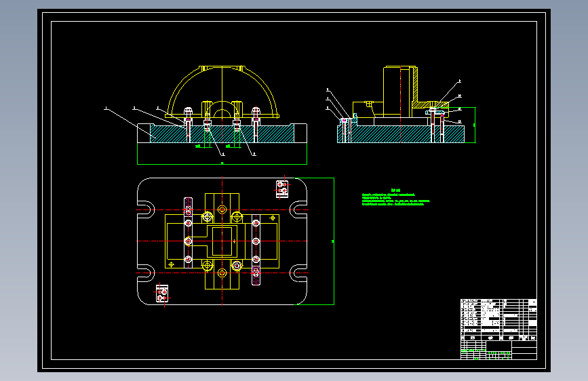588x381 pixels.
Task: Click the right white clamp bar in plan view
Action: [x=256, y=249]
